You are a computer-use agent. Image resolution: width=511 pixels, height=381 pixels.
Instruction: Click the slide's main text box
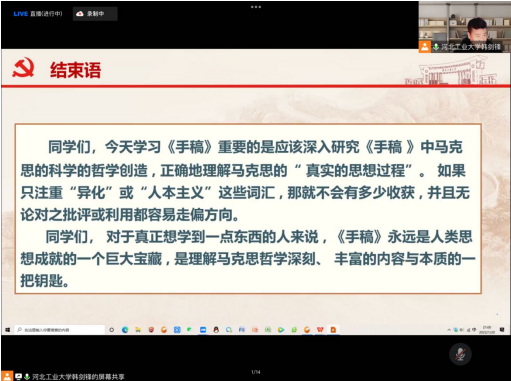pyautogui.click(x=248, y=209)
